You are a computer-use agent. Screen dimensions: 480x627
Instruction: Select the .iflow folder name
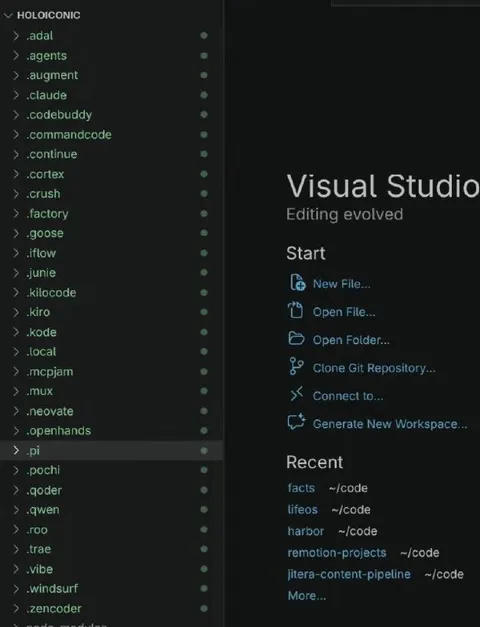click(41, 253)
